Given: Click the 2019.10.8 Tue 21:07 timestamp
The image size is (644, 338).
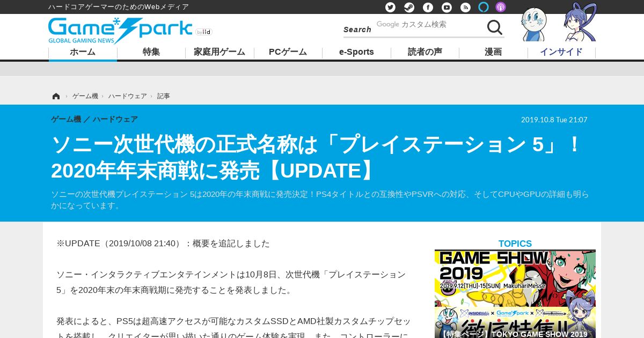Looking at the screenshot, I should [554, 120].
